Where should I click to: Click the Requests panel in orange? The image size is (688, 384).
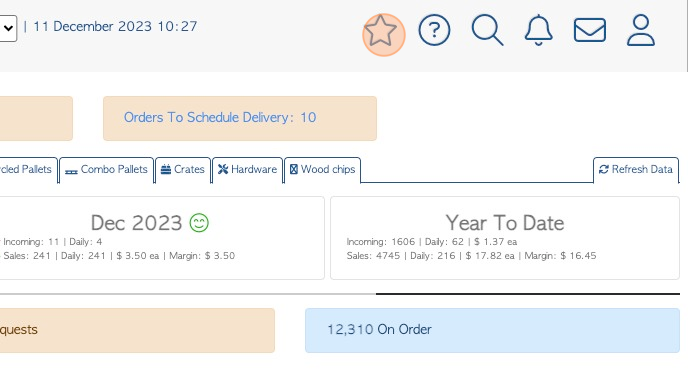coord(137,330)
